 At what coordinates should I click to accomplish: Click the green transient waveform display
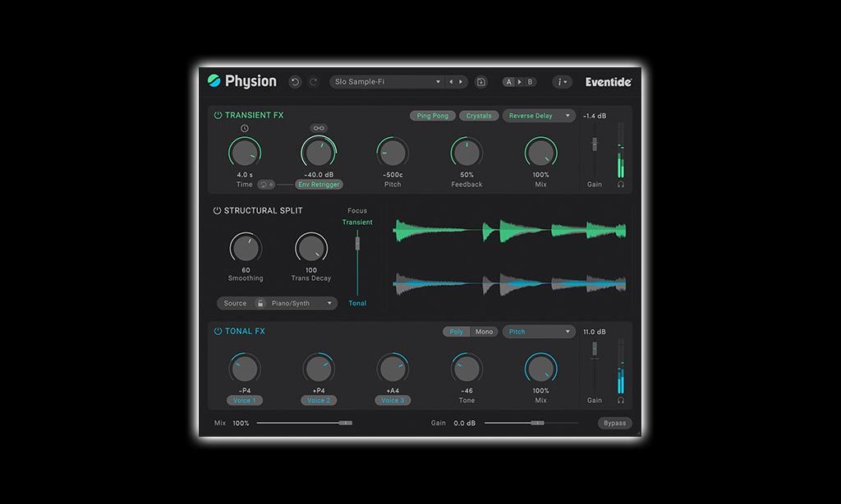pos(509,231)
